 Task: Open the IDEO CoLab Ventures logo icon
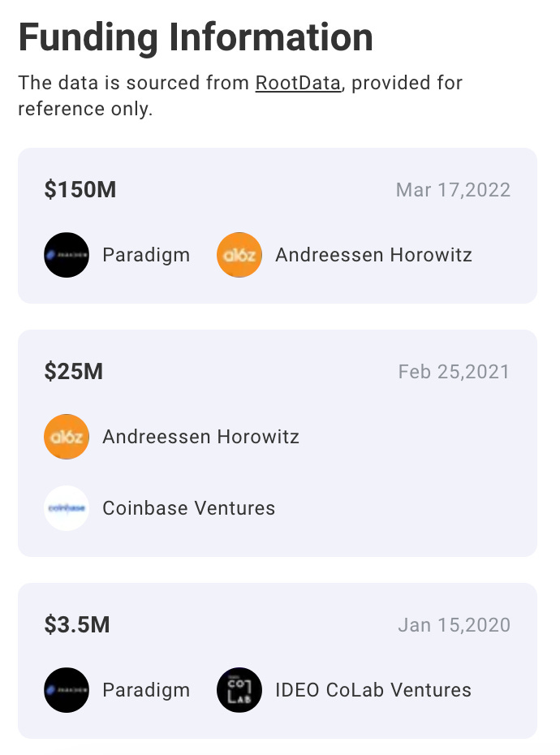pyautogui.click(x=239, y=690)
